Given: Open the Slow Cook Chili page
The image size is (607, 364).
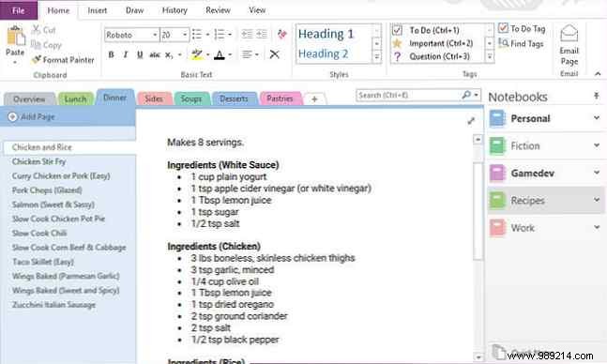Looking at the screenshot, I should 39,233.
